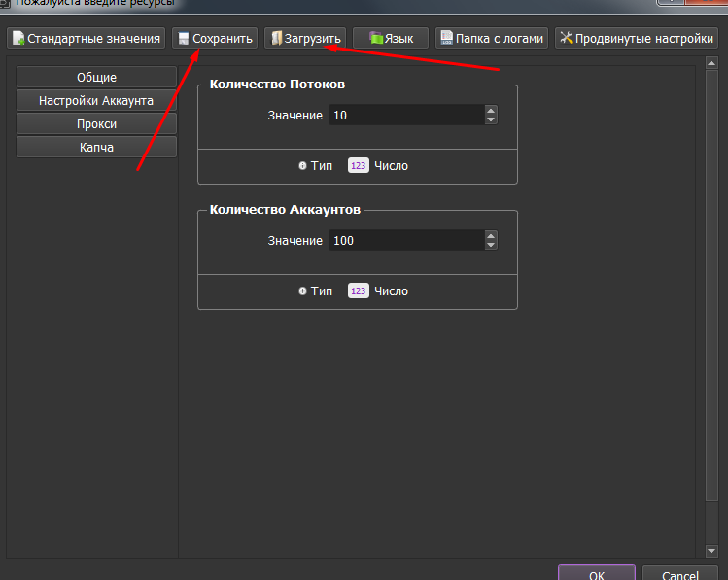Go to the Прокси tab
The width and height of the screenshot is (728, 580).
point(96,123)
